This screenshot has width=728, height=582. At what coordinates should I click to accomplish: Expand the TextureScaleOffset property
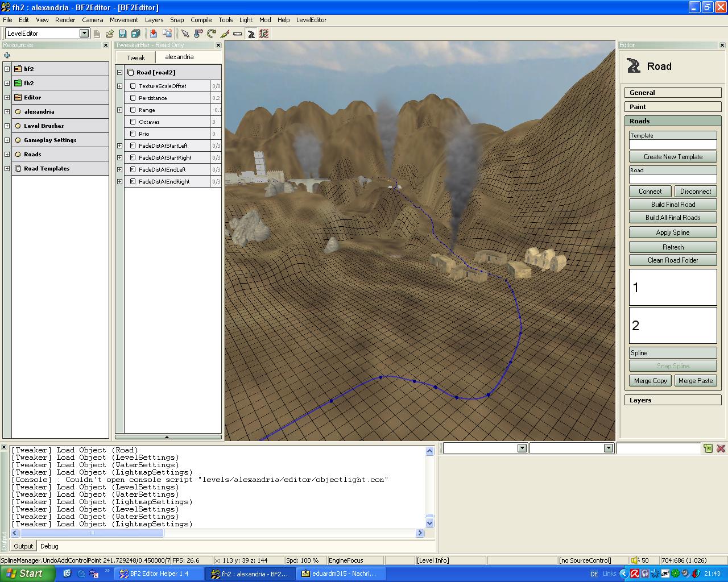tap(119, 86)
